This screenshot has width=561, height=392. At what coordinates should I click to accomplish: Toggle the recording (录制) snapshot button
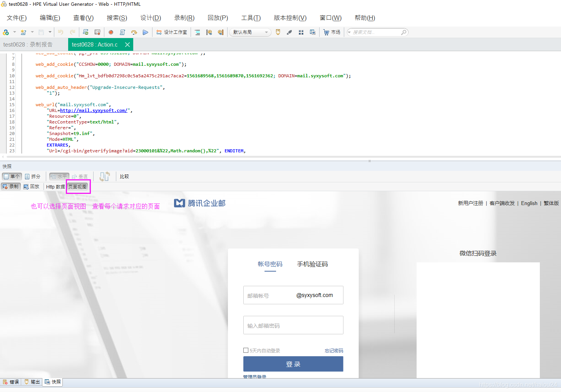[11, 187]
